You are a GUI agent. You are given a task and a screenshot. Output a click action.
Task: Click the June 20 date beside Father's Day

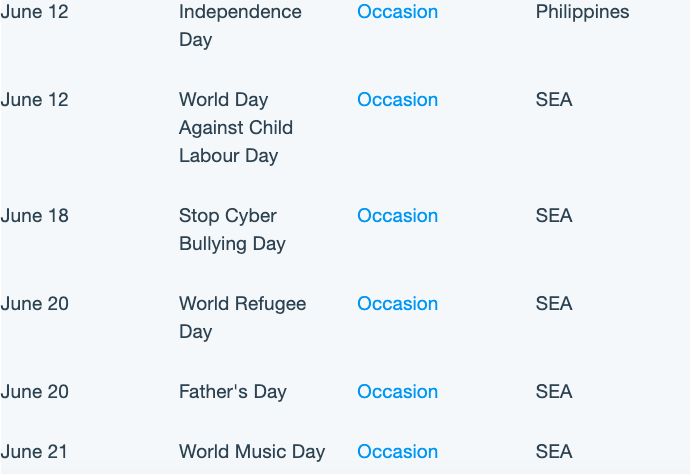[x=34, y=392]
